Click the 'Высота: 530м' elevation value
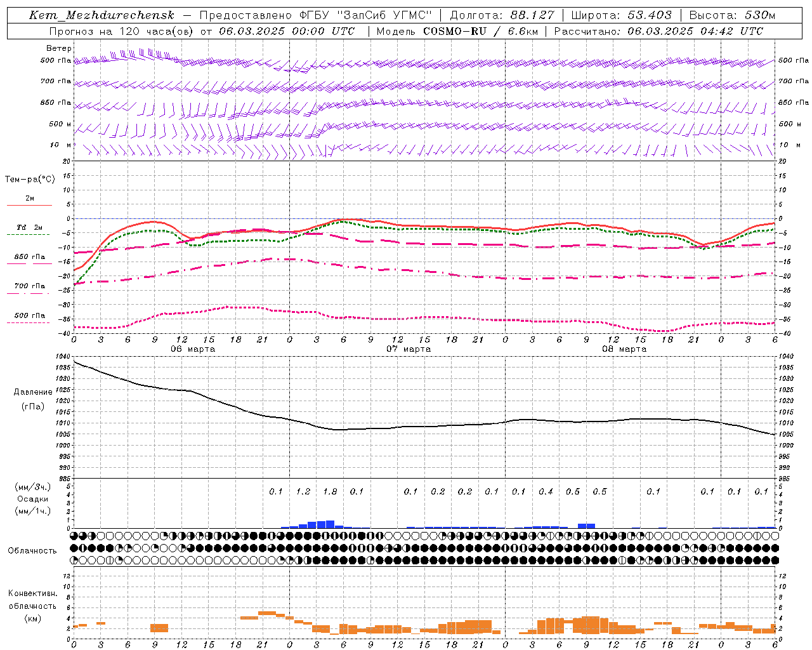 732,15
